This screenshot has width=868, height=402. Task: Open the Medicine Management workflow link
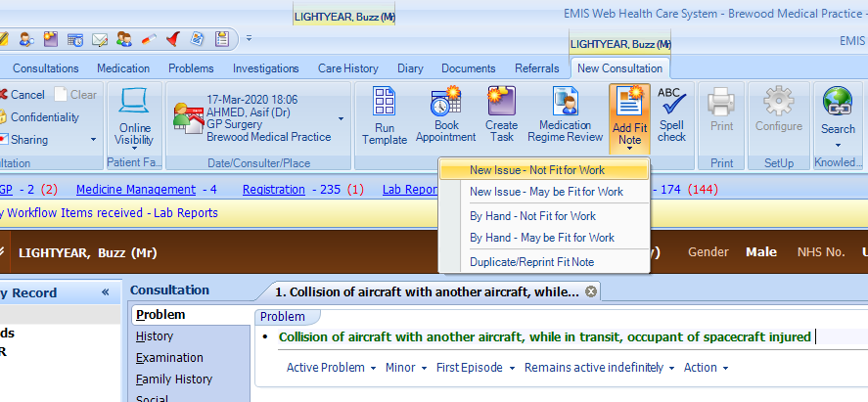[x=136, y=190]
